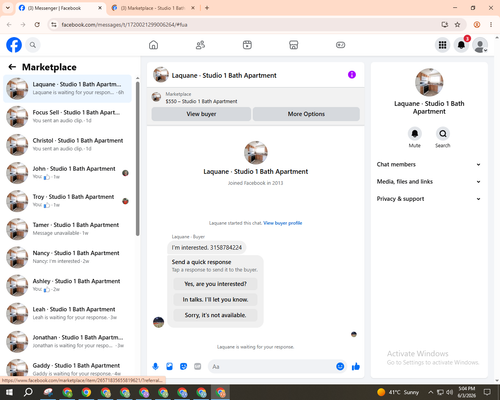Open the account profile avatar menu
Screen dimensions: 500x400
480,45
